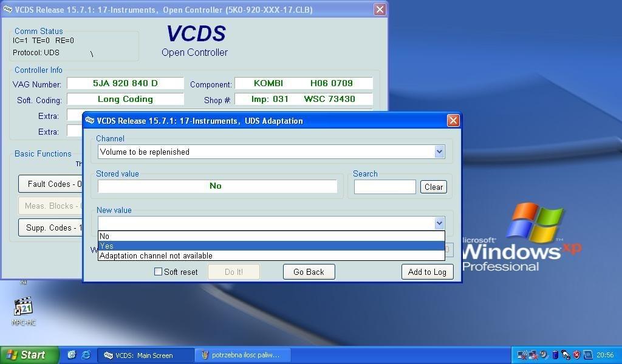622x364 pixels.
Task: Click Show Desktop Quick Launch icon
Action: click(x=72, y=355)
